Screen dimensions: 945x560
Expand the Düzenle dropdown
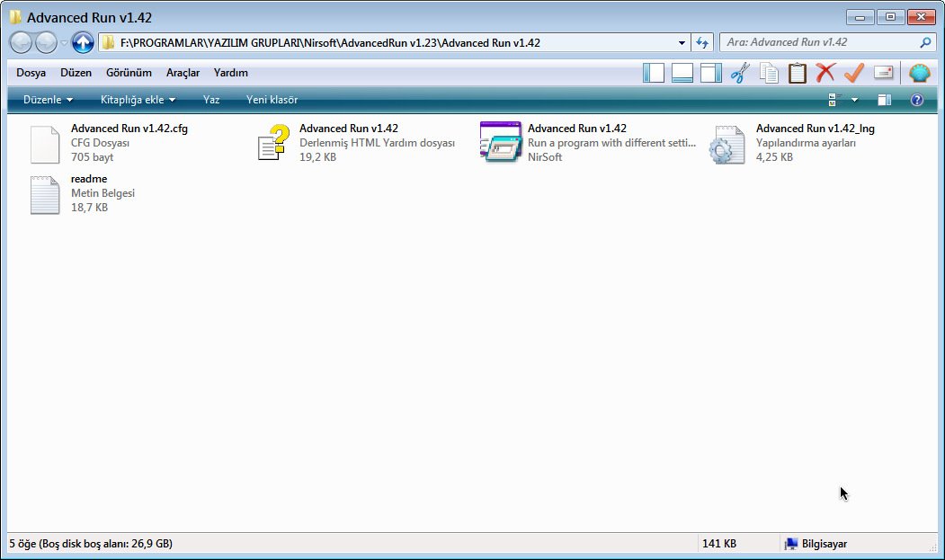[x=48, y=100]
